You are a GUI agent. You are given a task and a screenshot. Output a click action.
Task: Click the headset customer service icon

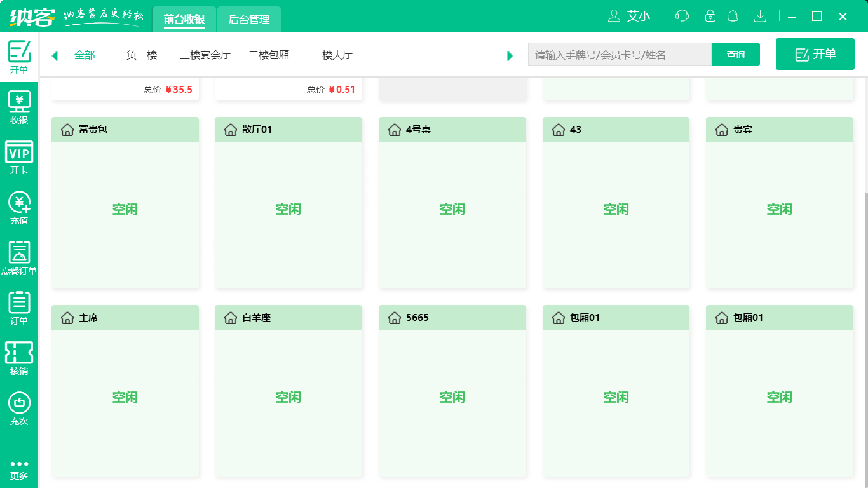pos(682,16)
